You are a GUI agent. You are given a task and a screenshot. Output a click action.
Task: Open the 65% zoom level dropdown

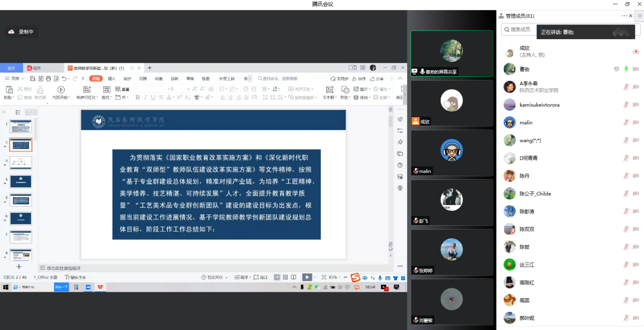[340, 278]
